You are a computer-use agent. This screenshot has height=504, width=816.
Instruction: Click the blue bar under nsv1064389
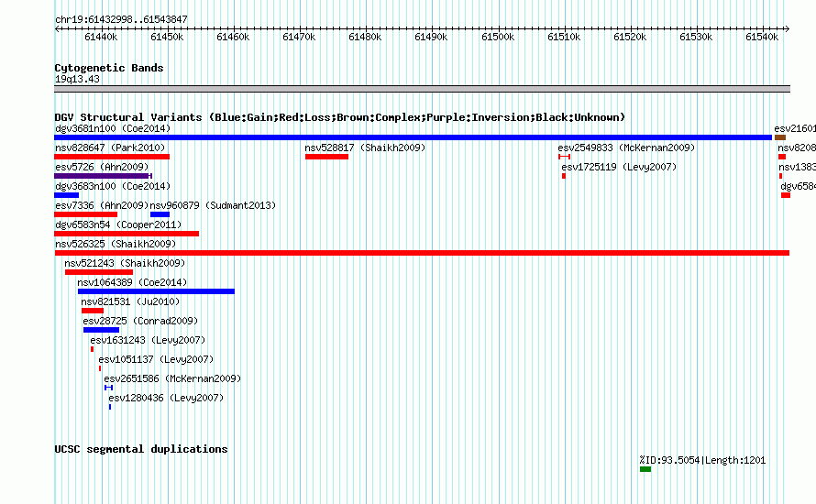(156, 291)
